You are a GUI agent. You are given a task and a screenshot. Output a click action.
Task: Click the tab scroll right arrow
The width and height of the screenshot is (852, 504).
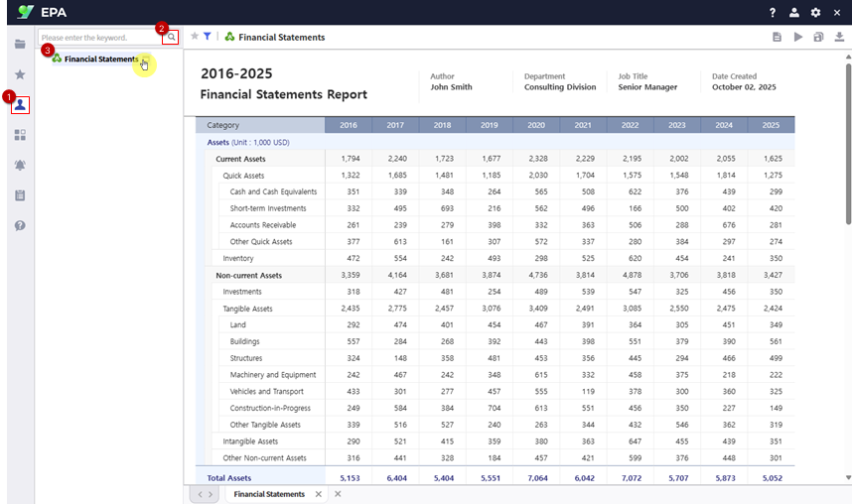pyautogui.click(x=212, y=494)
